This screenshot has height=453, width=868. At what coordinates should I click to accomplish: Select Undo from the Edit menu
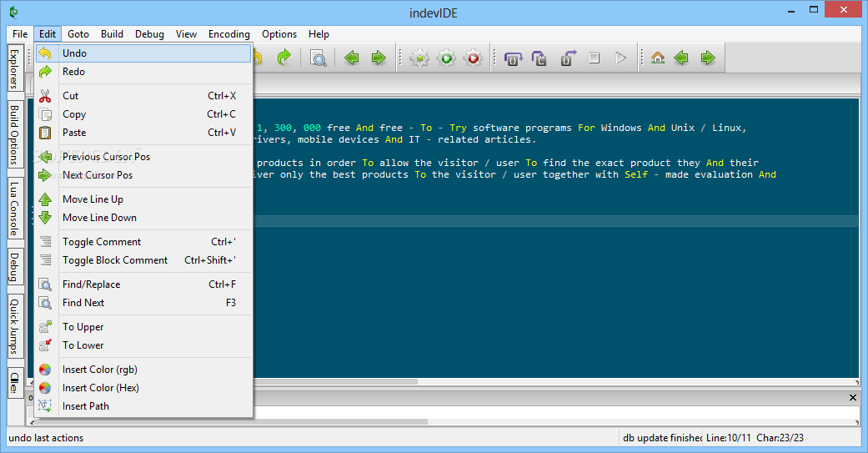point(143,53)
